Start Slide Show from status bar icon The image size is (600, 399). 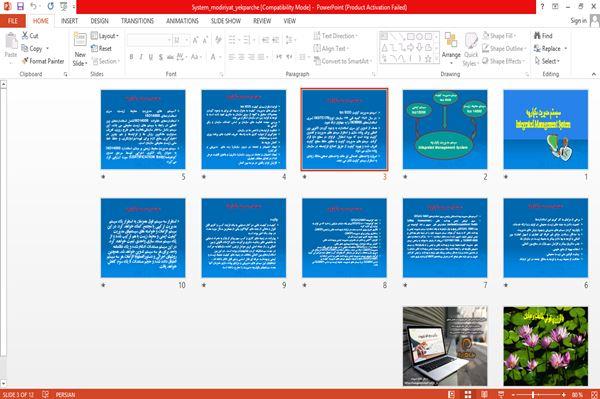point(501,394)
